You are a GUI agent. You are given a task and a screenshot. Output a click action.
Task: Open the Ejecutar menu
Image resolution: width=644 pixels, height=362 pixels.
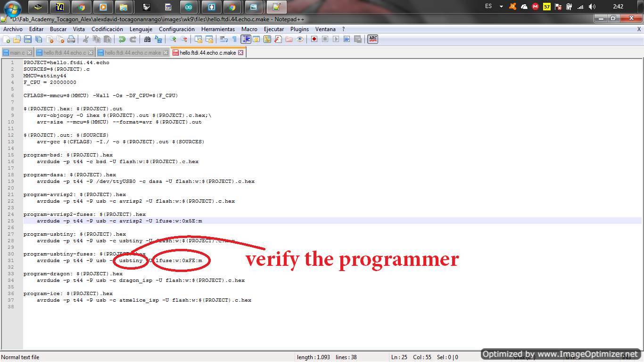[x=274, y=29]
